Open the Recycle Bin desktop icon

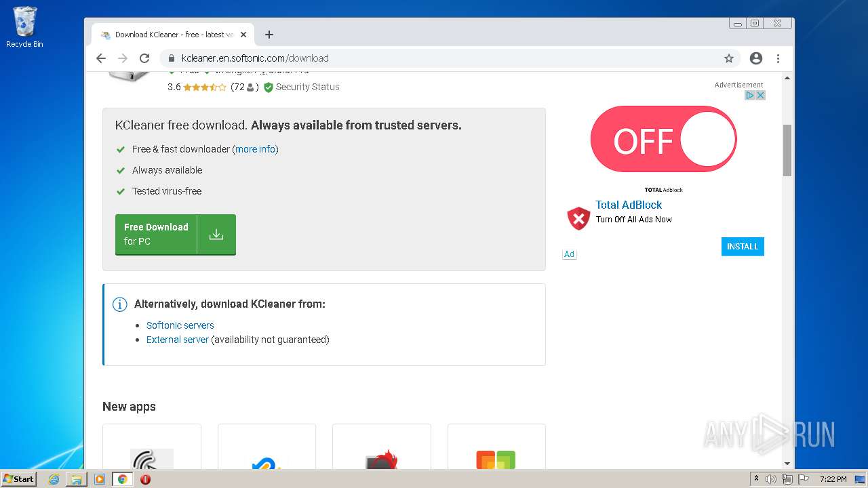click(24, 27)
